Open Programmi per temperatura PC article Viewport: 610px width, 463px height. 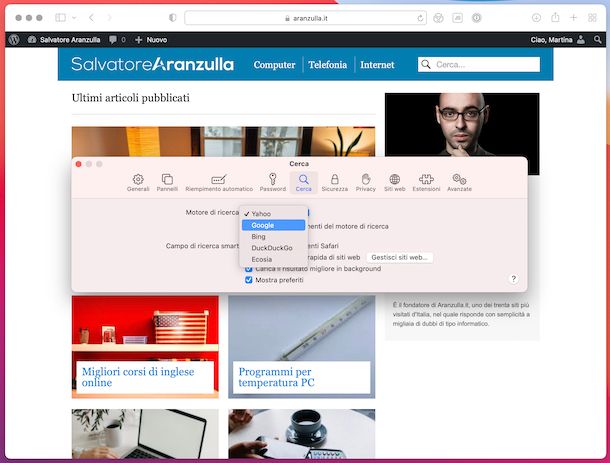(277, 377)
